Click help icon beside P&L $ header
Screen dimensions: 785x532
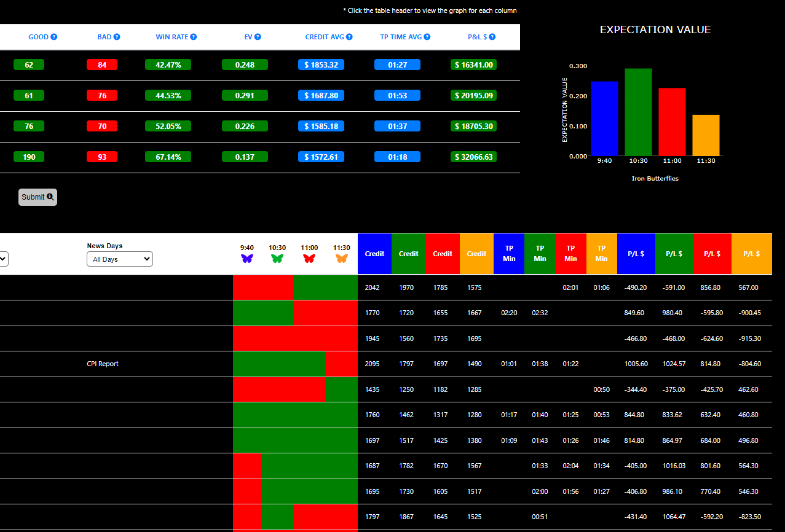tap(492, 37)
